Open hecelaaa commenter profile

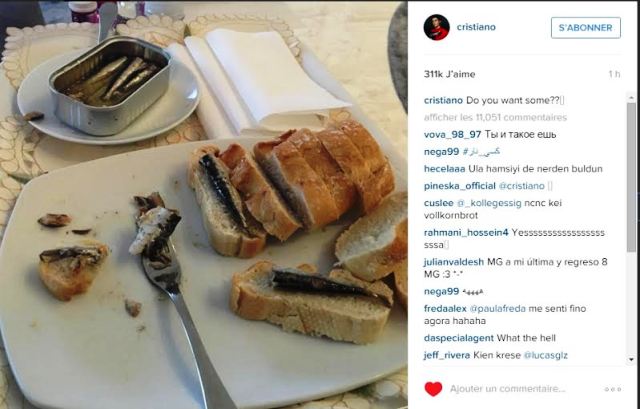click(444, 169)
